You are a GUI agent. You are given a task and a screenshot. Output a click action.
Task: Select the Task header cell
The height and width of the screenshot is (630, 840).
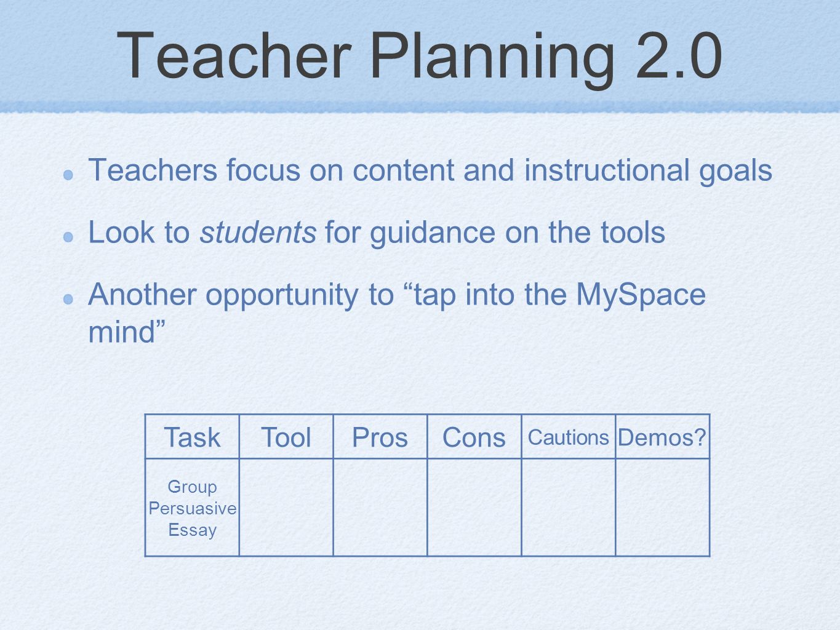[192, 437]
